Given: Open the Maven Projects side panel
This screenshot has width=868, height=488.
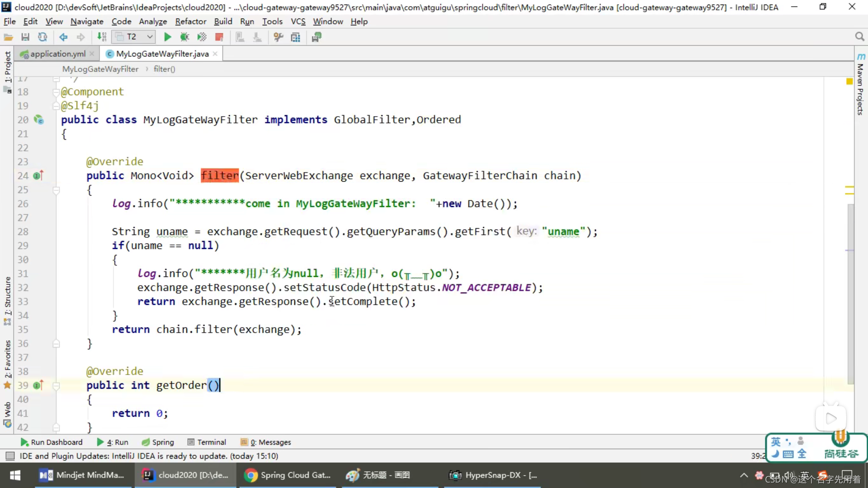Looking at the screenshot, I should pyautogui.click(x=860, y=84).
